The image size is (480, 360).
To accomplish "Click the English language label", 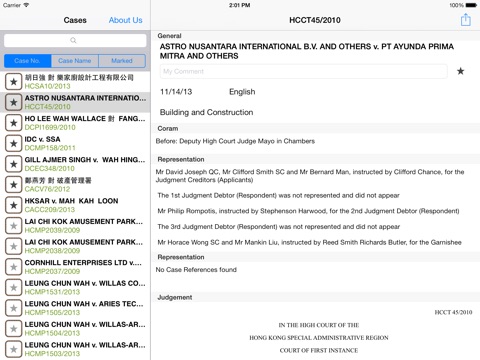I will [x=242, y=92].
